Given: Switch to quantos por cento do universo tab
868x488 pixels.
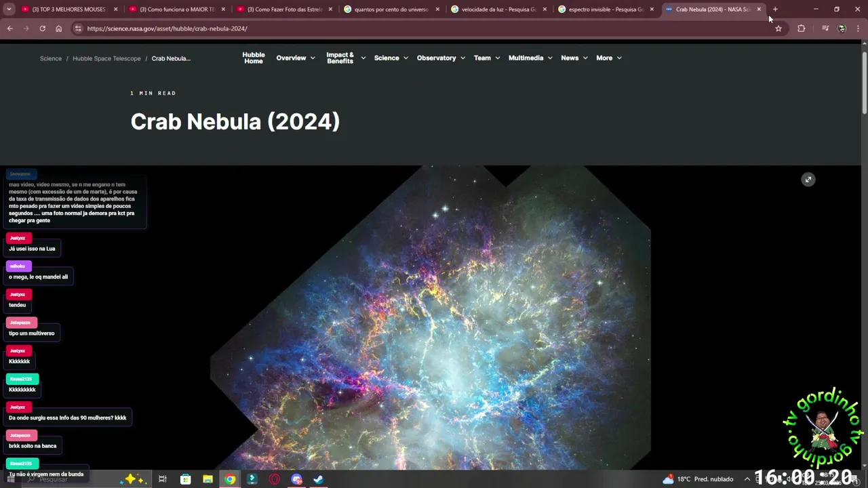Looking at the screenshot, I should 392,9.
